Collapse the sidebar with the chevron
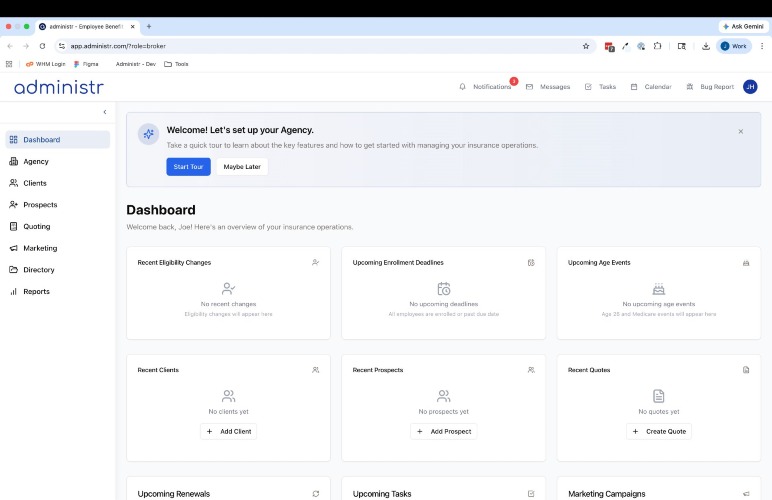The image size is (772, 500). [x=105, y=112]
